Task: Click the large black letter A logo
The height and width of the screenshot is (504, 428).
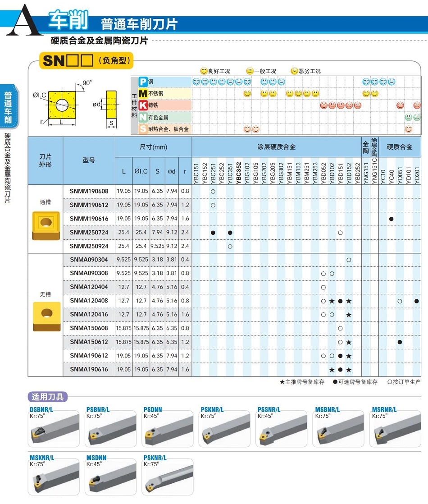Action: pyautogui.click(x=24, y=20)
